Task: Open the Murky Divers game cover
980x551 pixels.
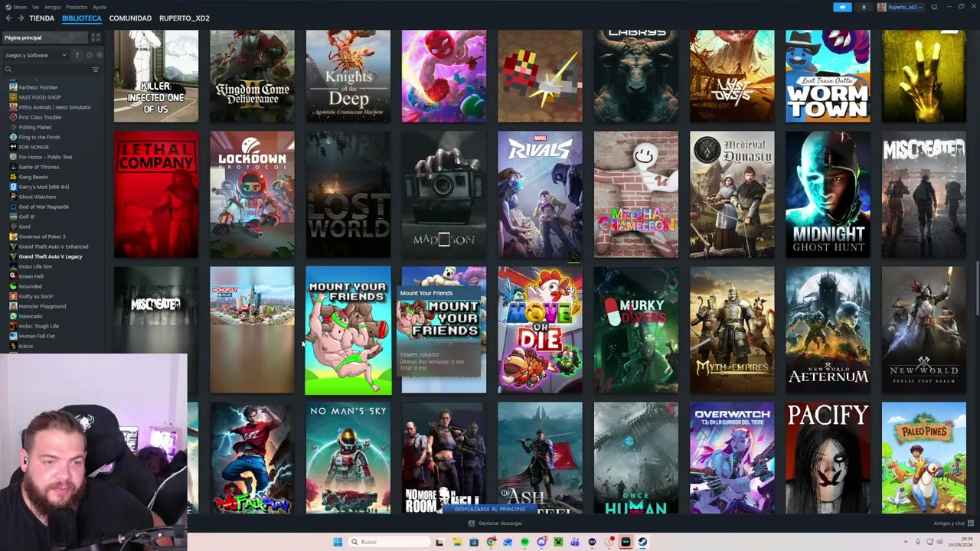Action: click(x=636, y=330)
